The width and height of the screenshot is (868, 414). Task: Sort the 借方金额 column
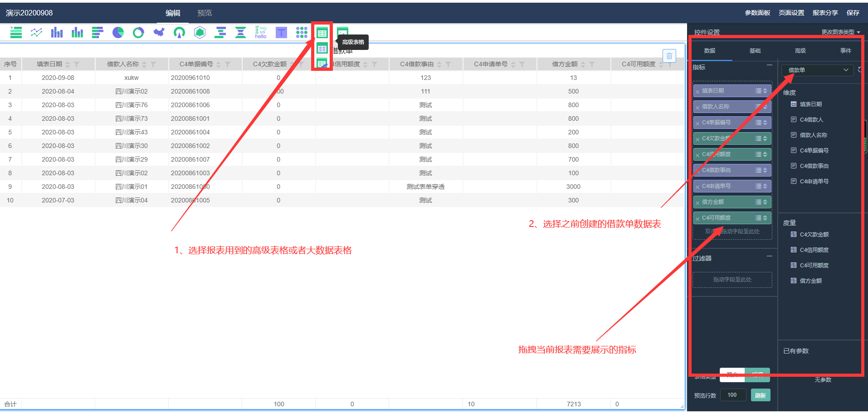(x=583, y=64)
